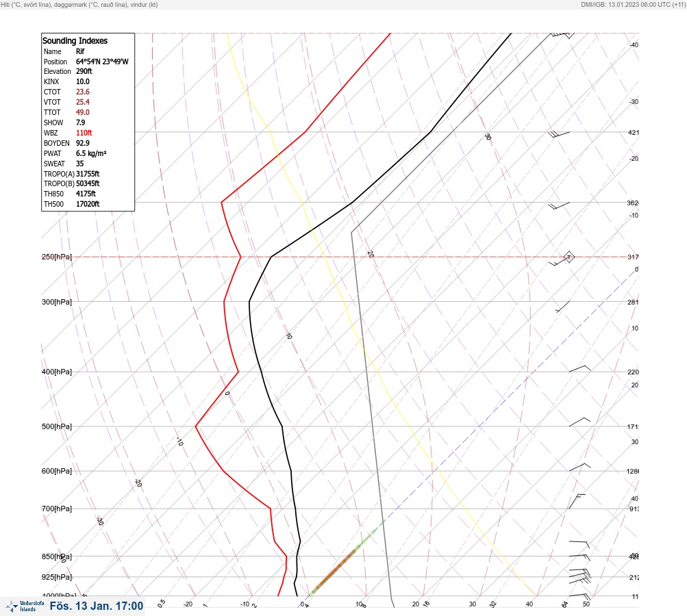Click the KINX value 10.0
The image size is (687, 616).
83,81
